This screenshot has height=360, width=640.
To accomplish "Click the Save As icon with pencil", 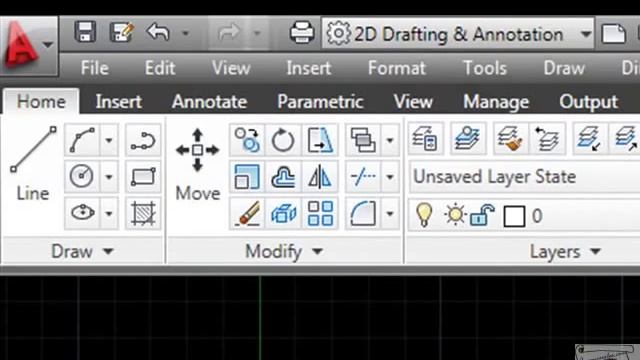I will click(122, 32).
